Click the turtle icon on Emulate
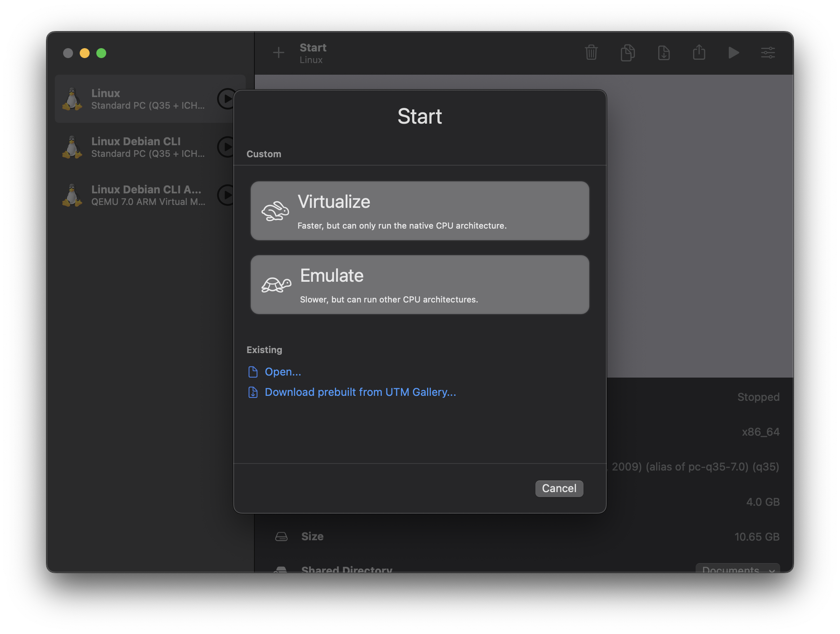The width and height of the screenshot is (840, 634). pos(276,285)
